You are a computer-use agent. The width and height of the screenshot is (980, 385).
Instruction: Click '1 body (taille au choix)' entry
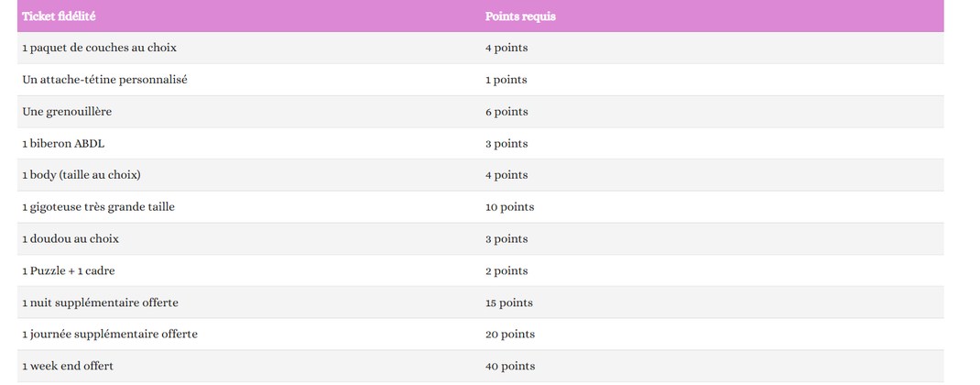click(x=249, y=175)
